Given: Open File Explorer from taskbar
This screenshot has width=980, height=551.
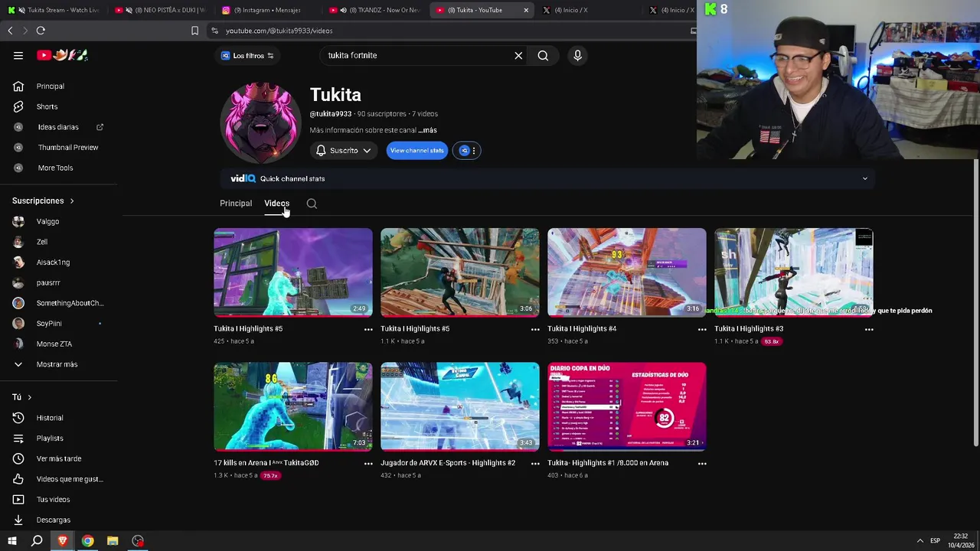Looking at the screenshot, I should click(113, 541).
